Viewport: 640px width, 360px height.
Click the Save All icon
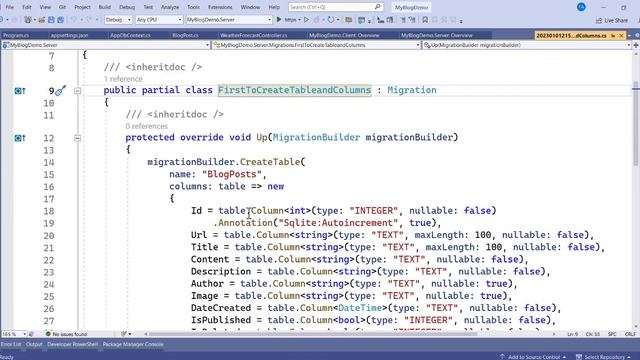tap(60, 20)
